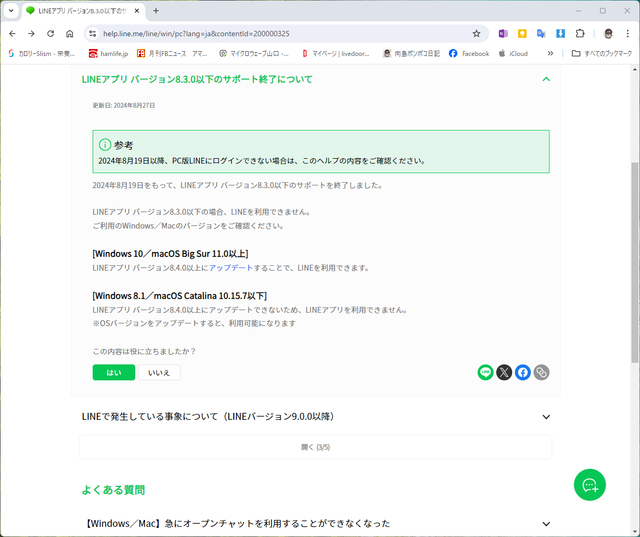
Task: Select the LINE help browser tab
Action: click(x=83, y=11)
